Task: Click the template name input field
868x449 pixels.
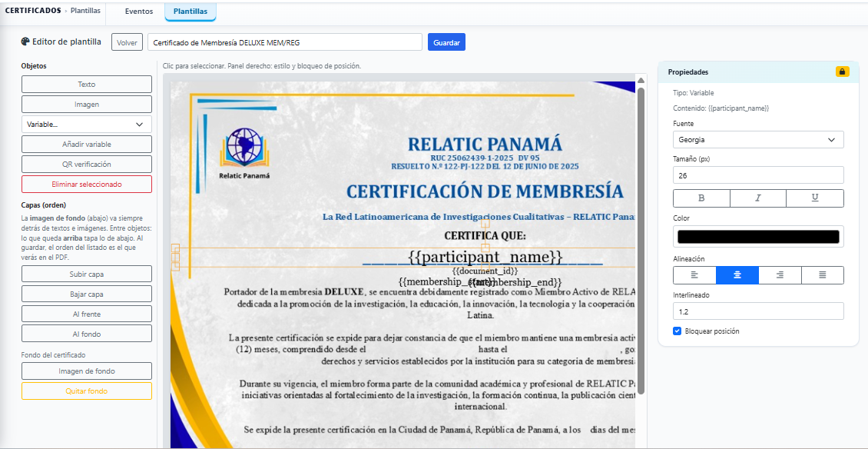Action: (x=285, y=42)
